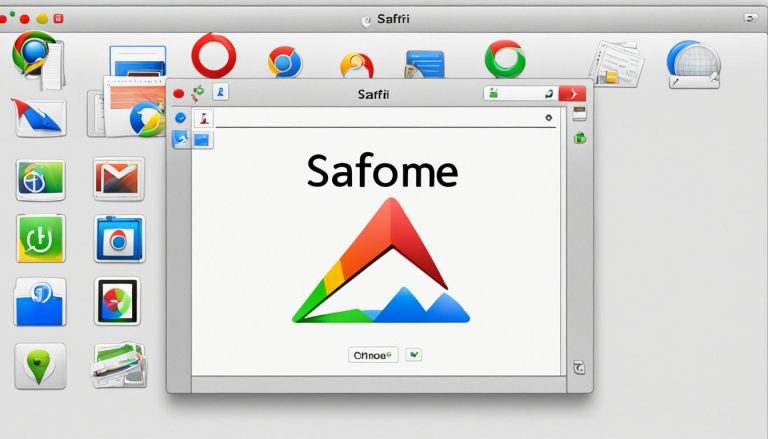
Task: Open the green power symbol icon
Action: [x=41, y=238]
